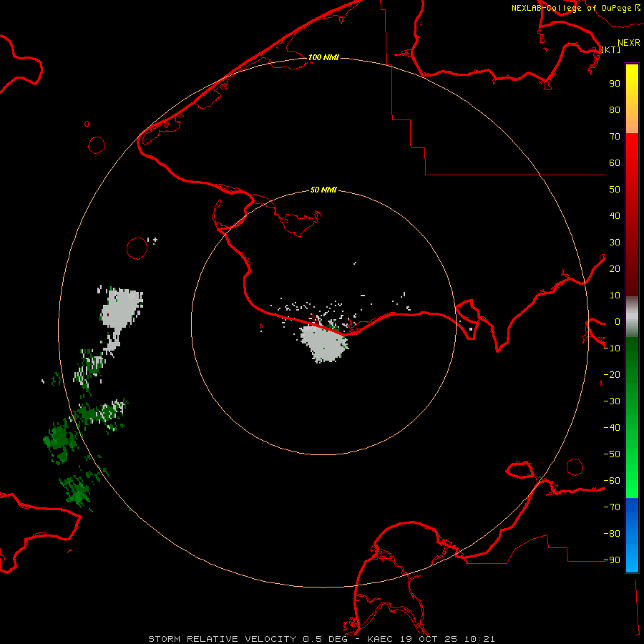Click the 60 value on velocity scale
This screenshot has width=644, height=644.
tap(615, 162)
